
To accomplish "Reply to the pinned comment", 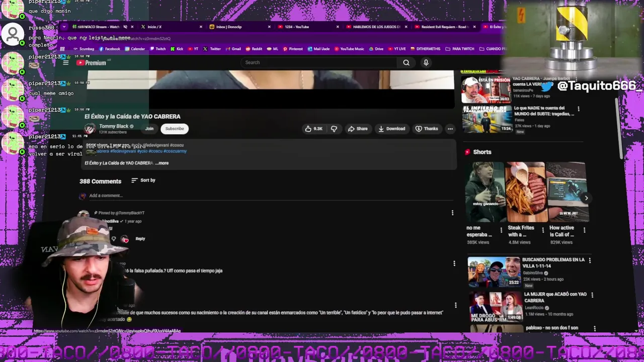I will 140,239.
